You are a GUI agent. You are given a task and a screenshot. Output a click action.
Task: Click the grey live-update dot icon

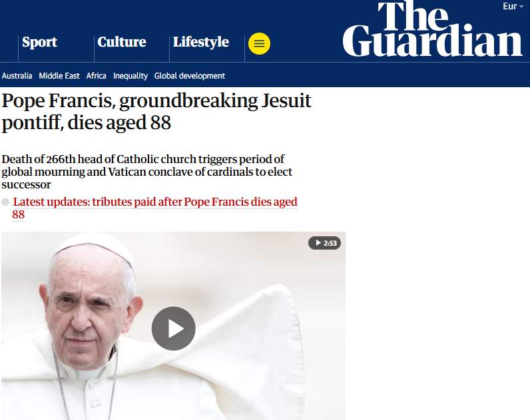tap(5, 202)
